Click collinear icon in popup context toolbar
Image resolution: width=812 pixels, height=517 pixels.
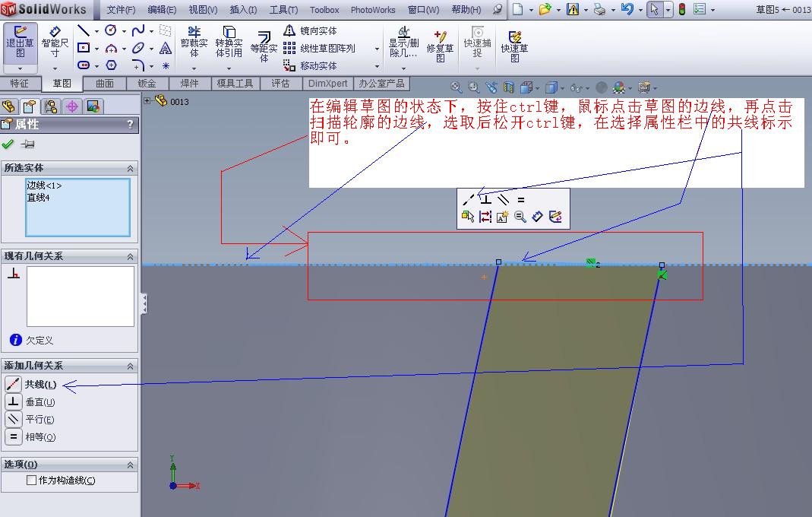pyautogui.click(x=468, y=200)
